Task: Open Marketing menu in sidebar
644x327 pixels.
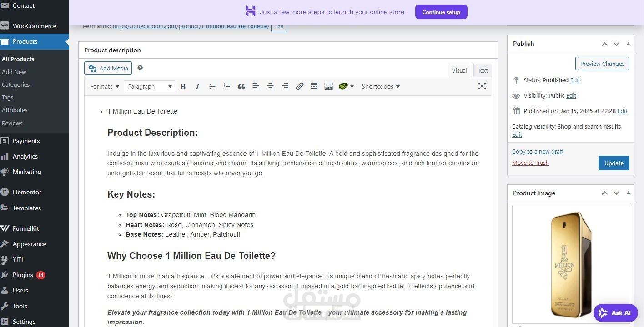Action: pyautogui.click(x=35, y=172)
